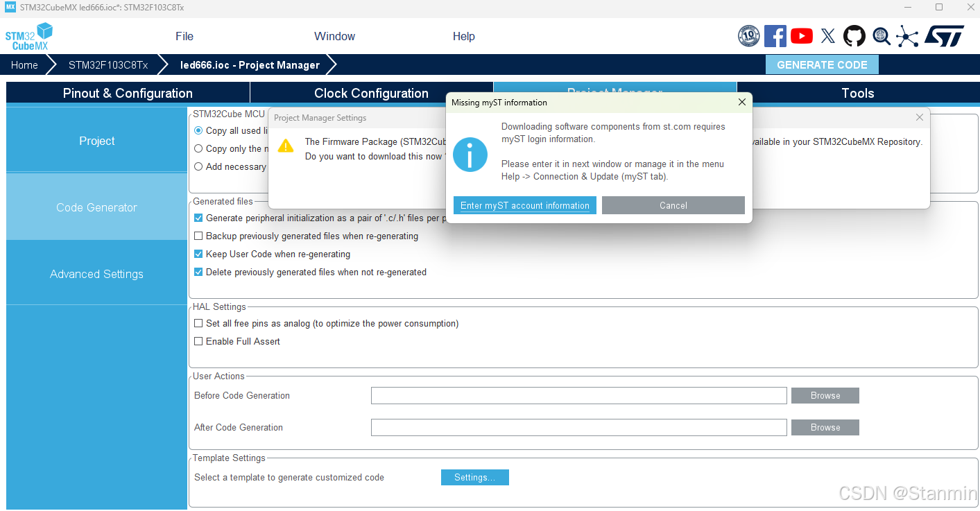980x511 pixels.
Task: Click the MX app icon in title bar
Action: point(10,7)
